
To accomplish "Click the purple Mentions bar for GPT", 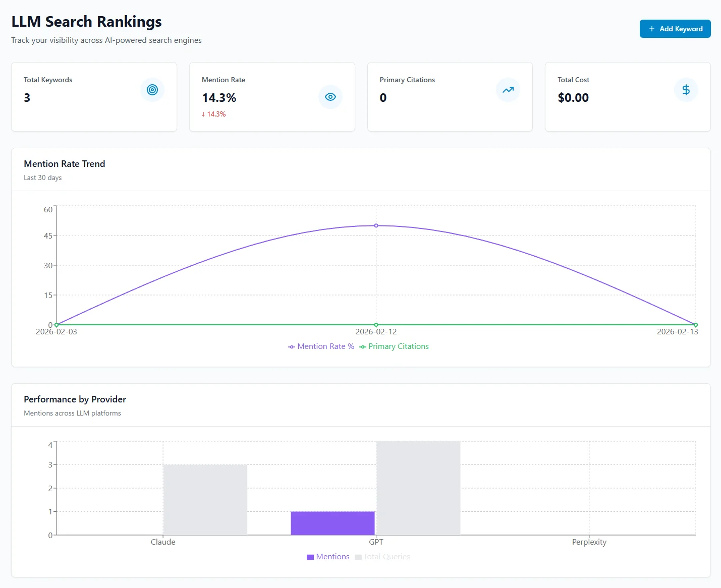I will point(332,523).
